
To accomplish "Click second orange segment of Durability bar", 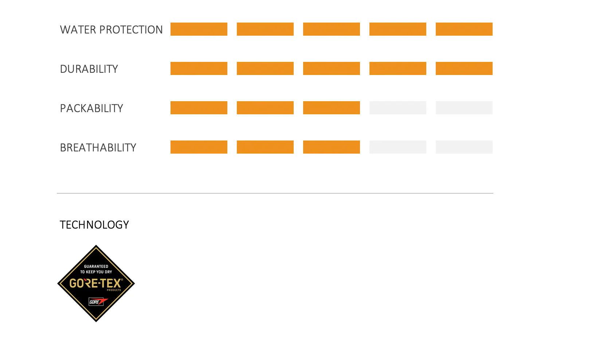I will point(265,68).
